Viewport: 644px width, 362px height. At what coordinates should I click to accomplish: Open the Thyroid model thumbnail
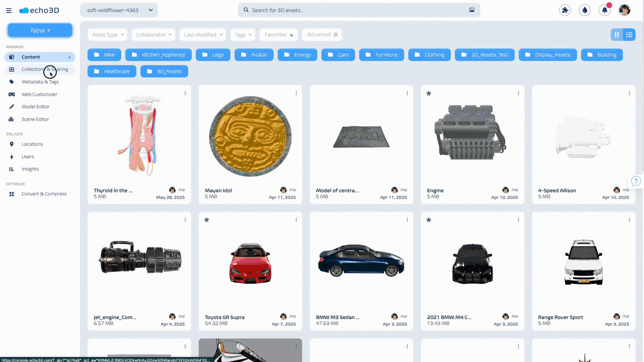(139, 135)
